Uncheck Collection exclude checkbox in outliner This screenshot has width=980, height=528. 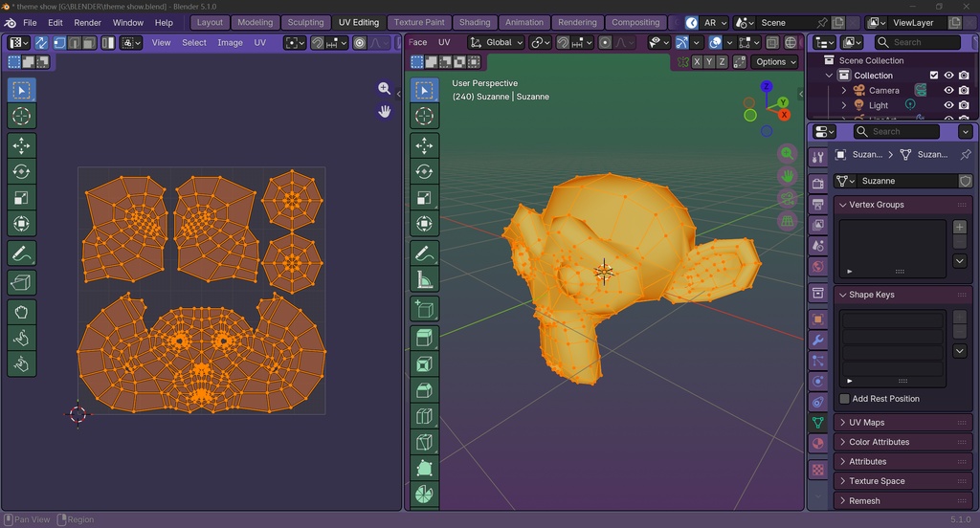[x=934, y=76]
